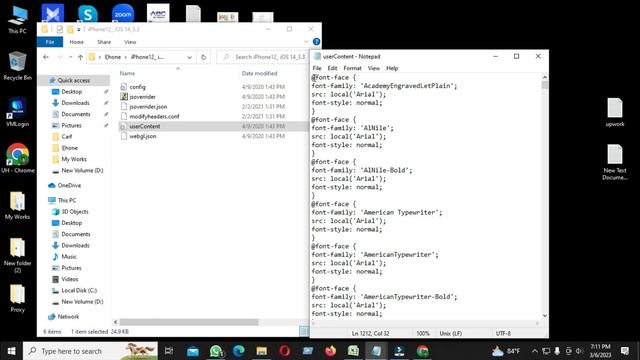Select Quick access in navigation pane

pos(73,80)
